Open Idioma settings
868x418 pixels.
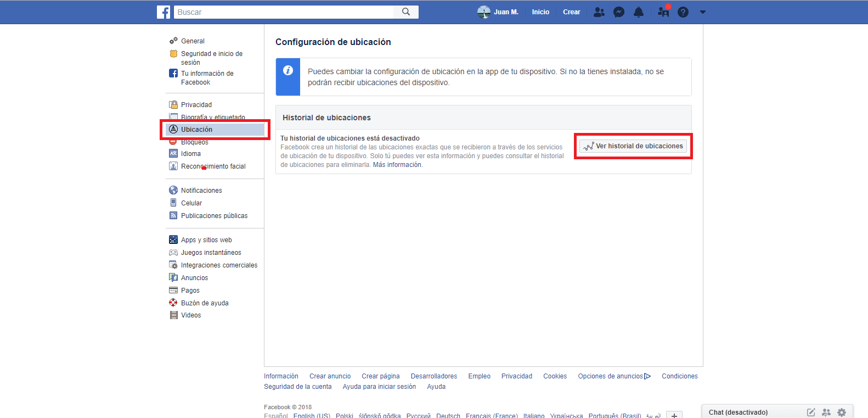coord(191,154)
